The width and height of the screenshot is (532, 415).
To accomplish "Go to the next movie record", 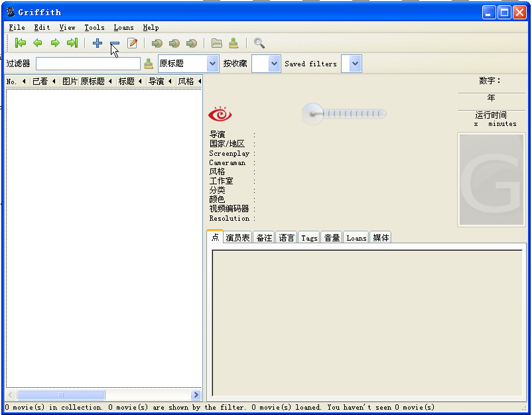I will point(55,43).
